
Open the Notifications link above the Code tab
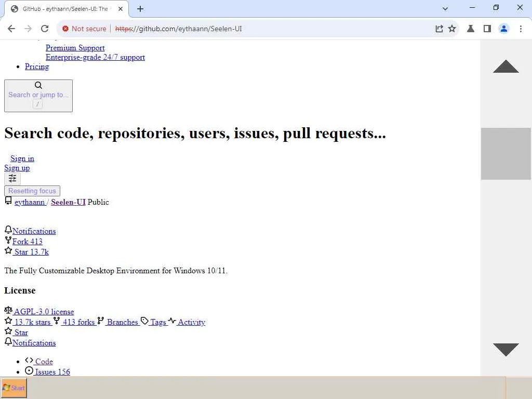[34, 343]
